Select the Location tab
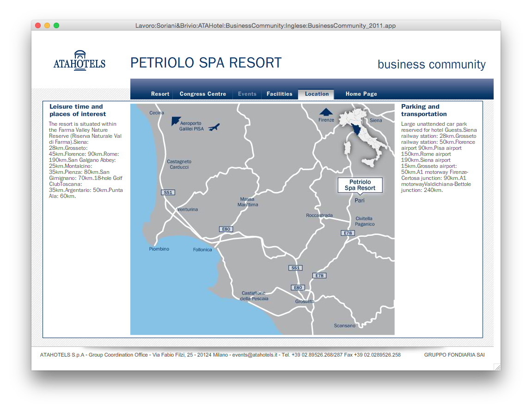This screenshot has height=413, width=532. coord(317,94)
